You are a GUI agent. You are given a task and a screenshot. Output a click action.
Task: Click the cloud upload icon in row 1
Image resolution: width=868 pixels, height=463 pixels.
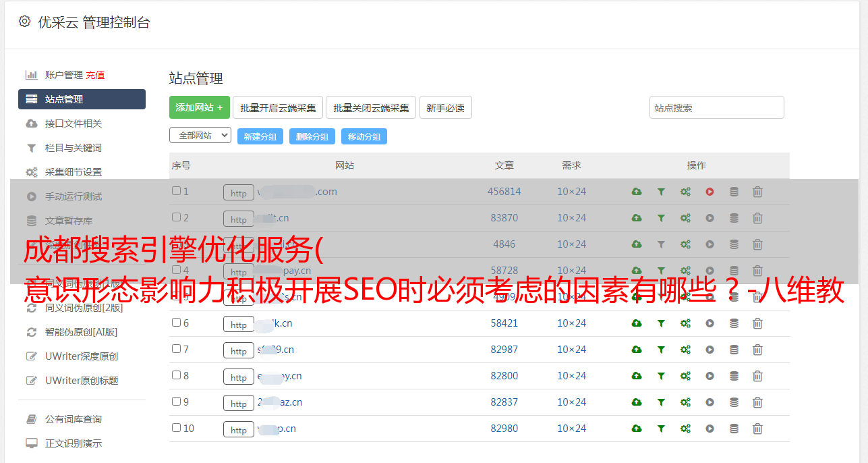coord(637,192)
